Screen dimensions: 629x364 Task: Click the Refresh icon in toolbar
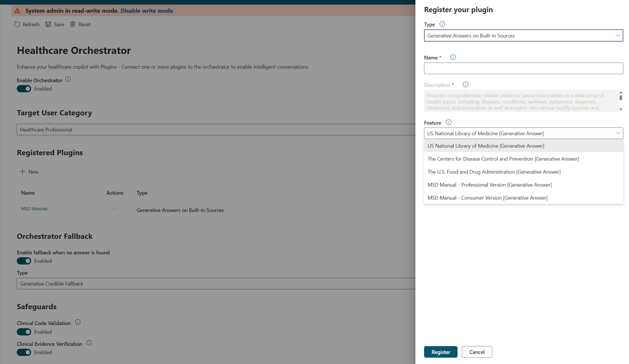point(17,24)
